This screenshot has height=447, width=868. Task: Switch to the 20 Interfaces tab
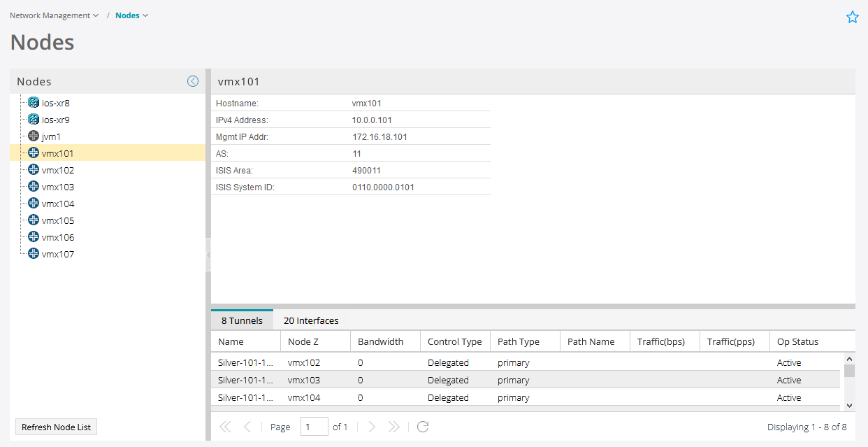311,320
